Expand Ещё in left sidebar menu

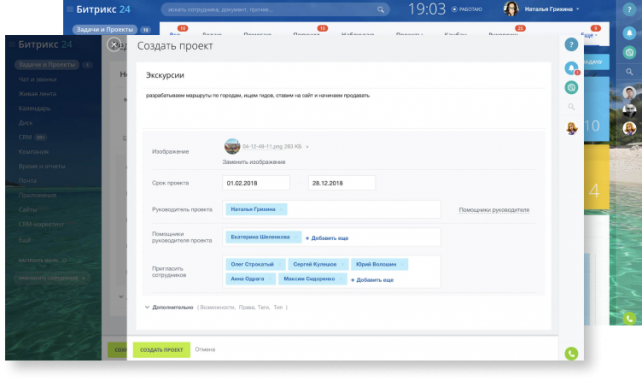pos(26,240)
